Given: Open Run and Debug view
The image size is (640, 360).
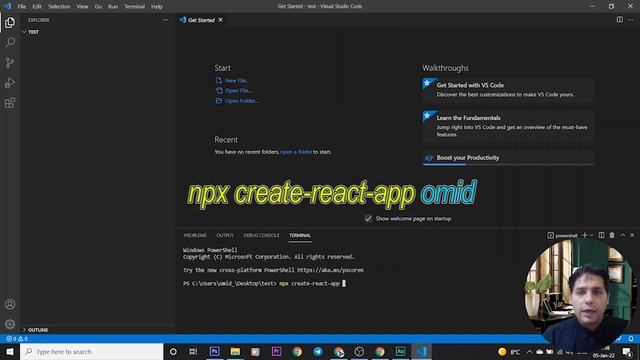Looking at the screenshot, I should point(10,82).
